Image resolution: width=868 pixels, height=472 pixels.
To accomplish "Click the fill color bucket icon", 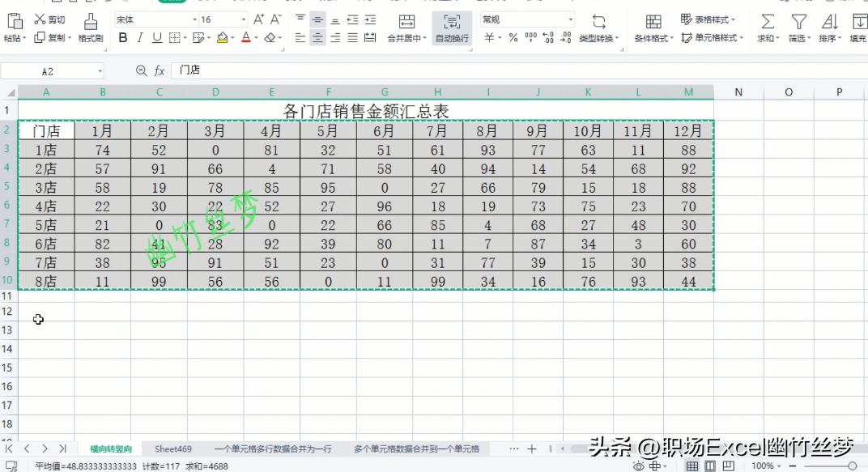I will [x=223, y=37].
